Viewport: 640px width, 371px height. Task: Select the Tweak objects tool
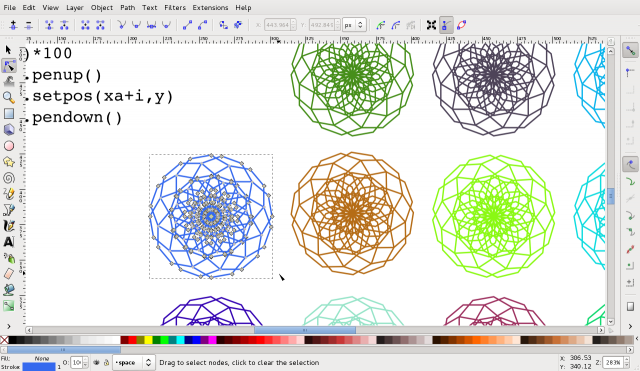tap(9, 81)
